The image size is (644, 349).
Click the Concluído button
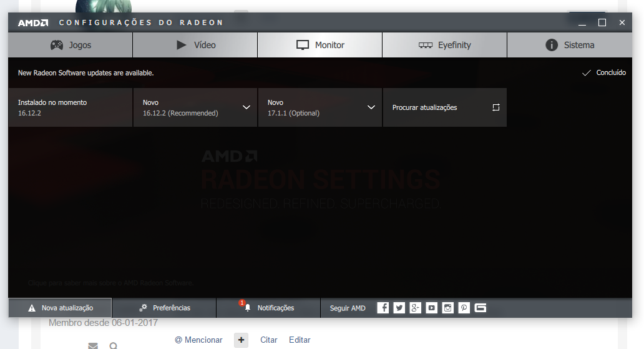[604, 72]
